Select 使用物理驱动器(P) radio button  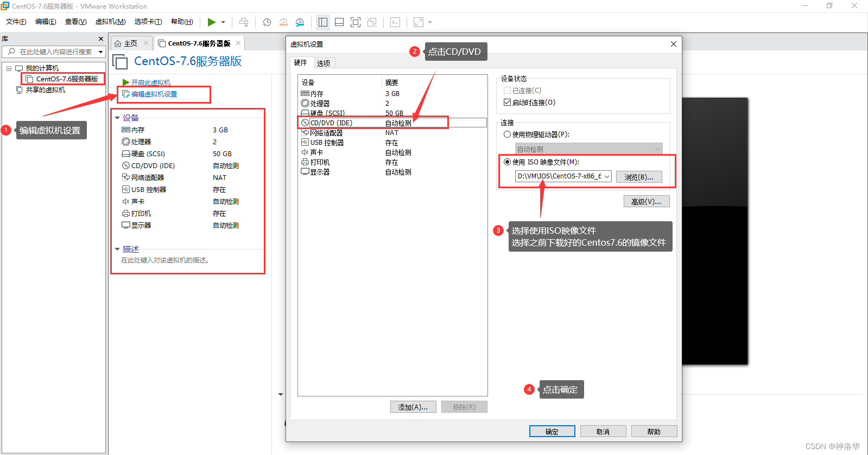pyautogui.click(x=507, y=134)
